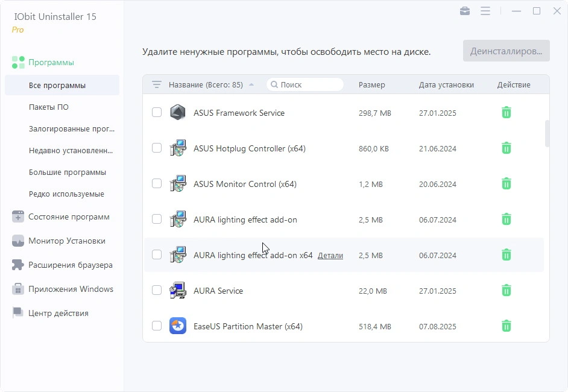Click the Состояние программ sidebar icon
The image size is (568, 392).
click(17, 217)
